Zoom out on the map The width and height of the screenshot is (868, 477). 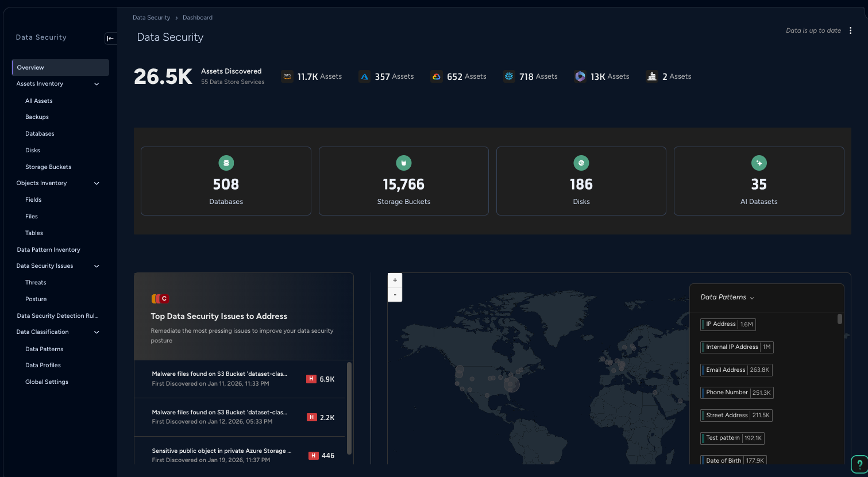point(395,294)
